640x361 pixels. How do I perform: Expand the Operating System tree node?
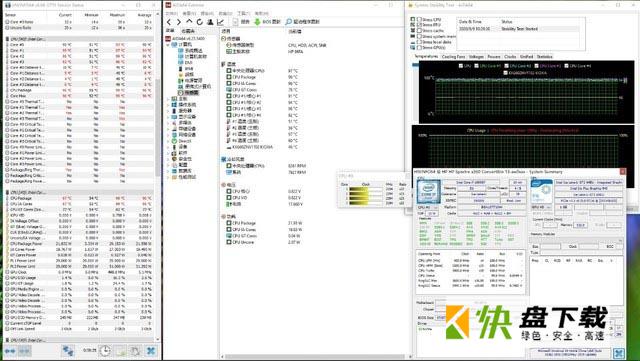(168, 105)
